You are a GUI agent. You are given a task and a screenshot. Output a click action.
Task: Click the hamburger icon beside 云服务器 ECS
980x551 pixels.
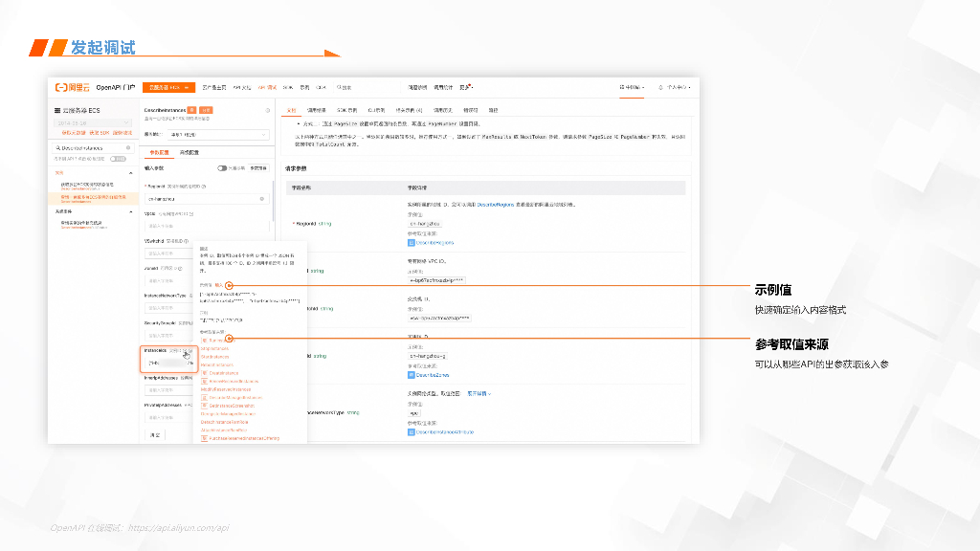56,111
